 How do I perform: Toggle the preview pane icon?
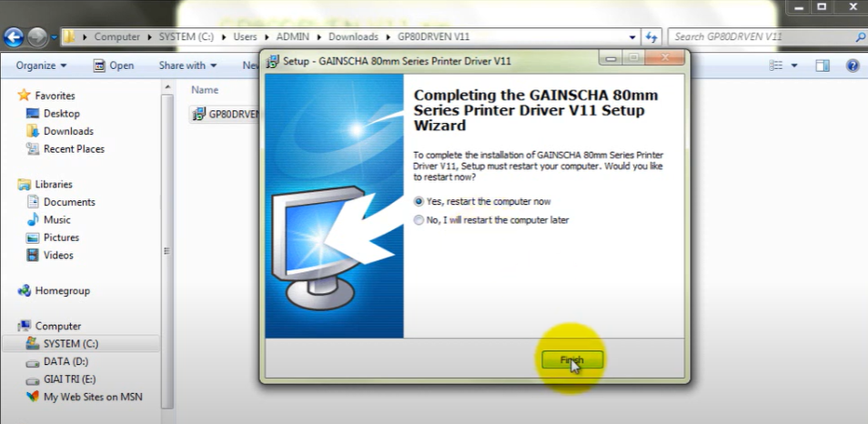coord(823,66)
